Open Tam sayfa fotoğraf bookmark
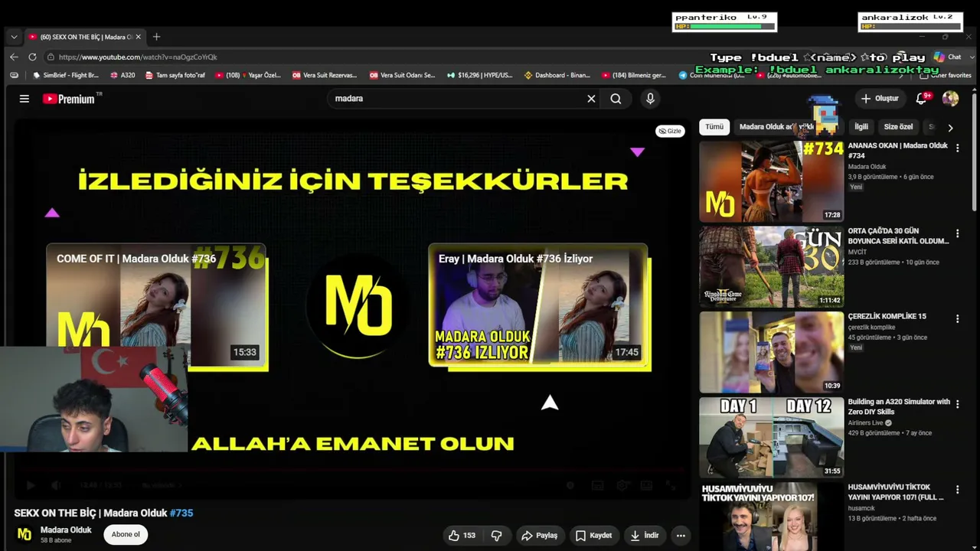The image size is (980, 551). [175, 75]
